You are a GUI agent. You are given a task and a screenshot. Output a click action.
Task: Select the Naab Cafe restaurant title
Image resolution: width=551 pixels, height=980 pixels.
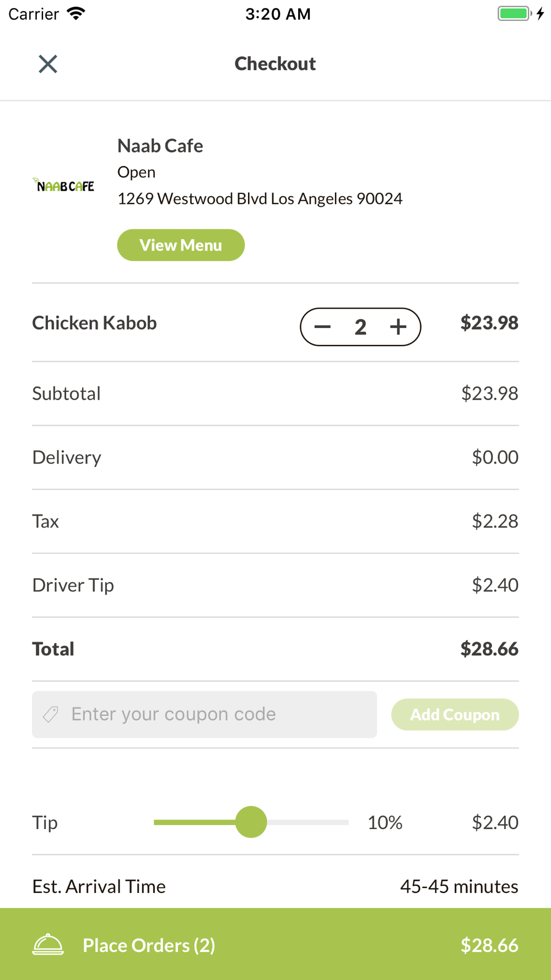pos(160,146)
